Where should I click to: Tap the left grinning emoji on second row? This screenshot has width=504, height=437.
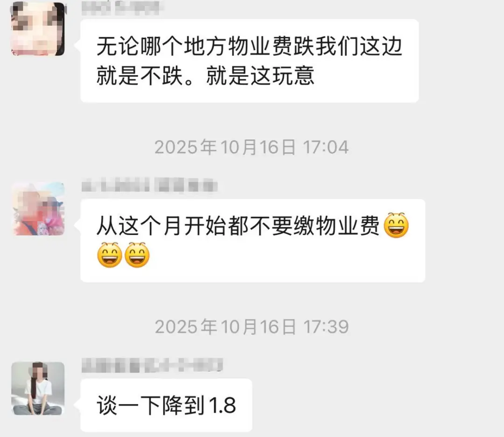pyautogui.click(x=110, y=255)
